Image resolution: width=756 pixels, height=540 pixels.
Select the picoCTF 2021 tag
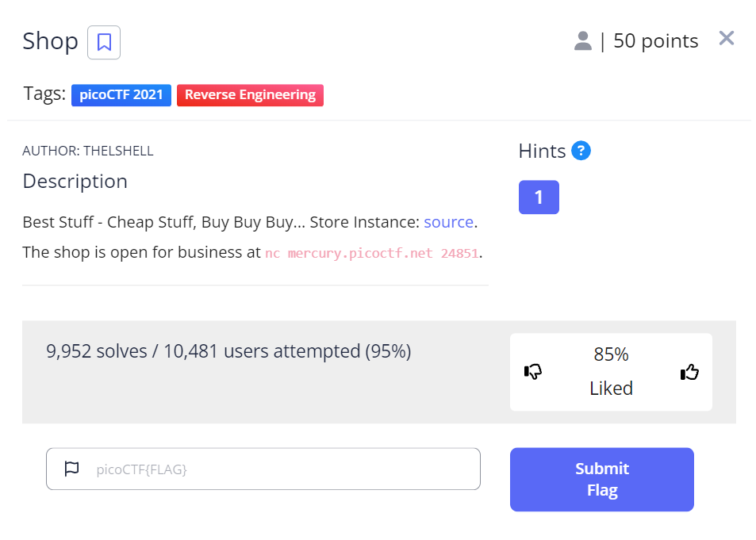coord(121,95)
